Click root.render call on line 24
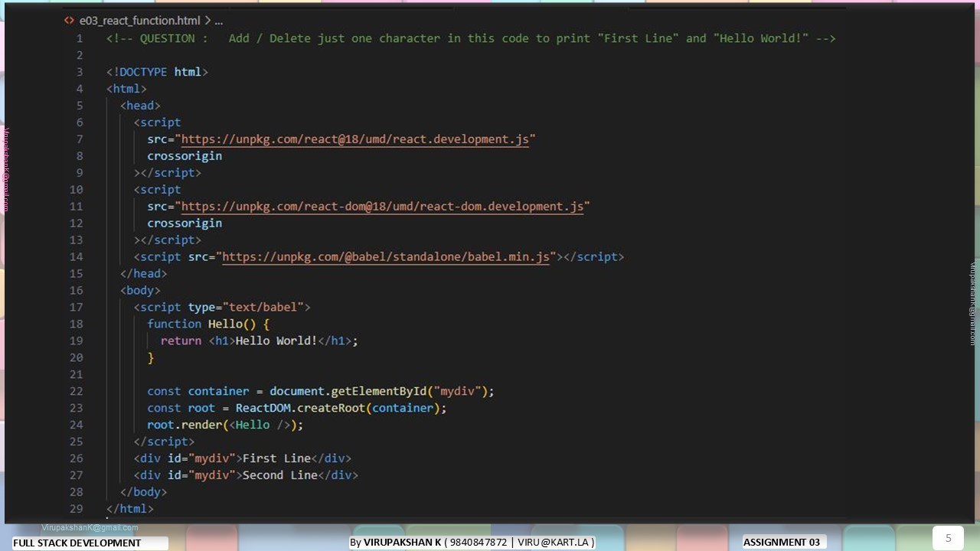 click(225, 425)
